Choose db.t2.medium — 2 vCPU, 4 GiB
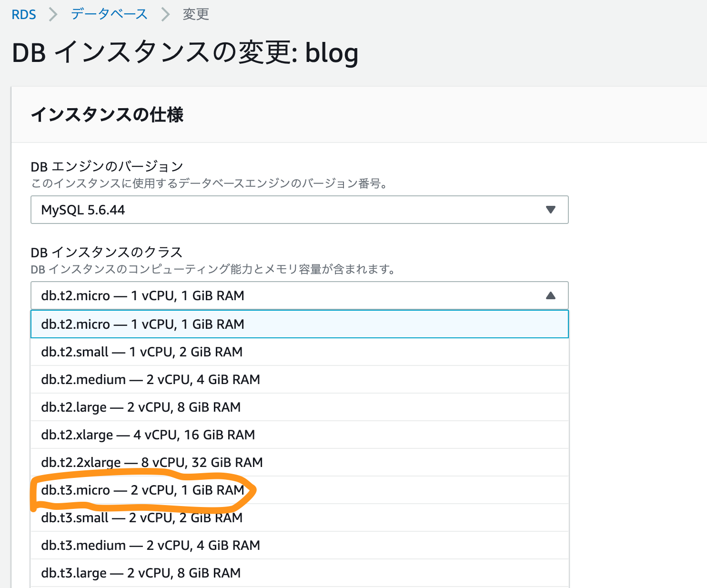Viewport: 707px width, 588px height. (x=300, y=379)
